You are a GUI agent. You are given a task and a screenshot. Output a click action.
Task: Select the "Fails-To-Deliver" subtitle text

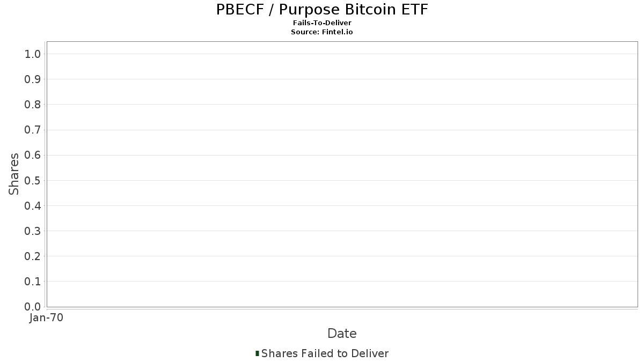(322, 23)
